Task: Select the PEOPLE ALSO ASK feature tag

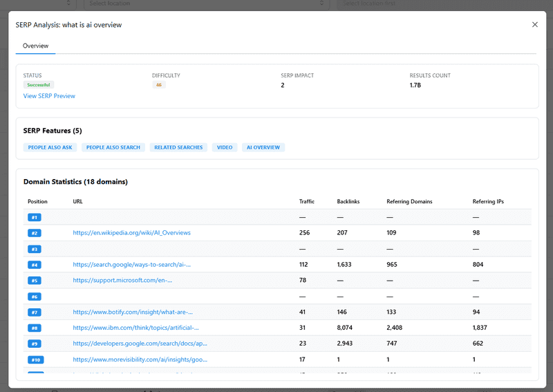Action: click(50, 147)
